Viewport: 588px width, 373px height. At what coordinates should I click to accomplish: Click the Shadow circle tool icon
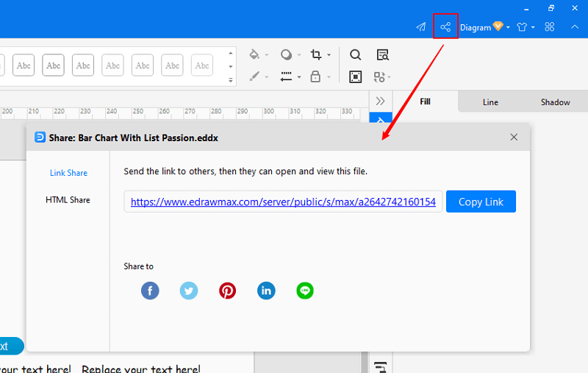pos(286,54)
